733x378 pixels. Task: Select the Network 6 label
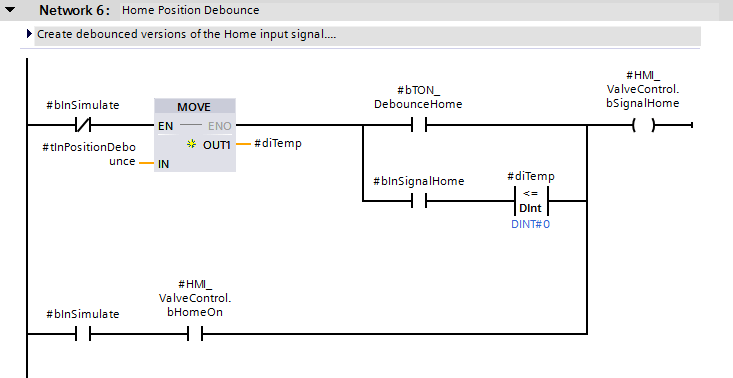pos(74,10)
